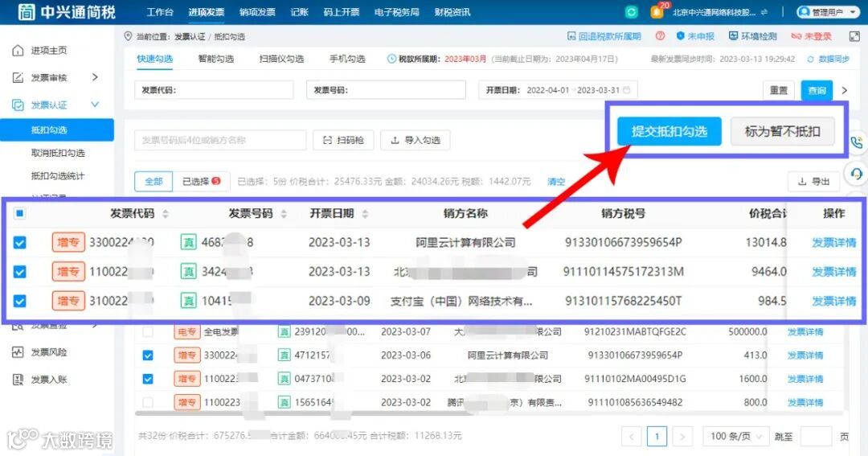
Task: Click the 重置 reset button
Action: tap(778, 90)
